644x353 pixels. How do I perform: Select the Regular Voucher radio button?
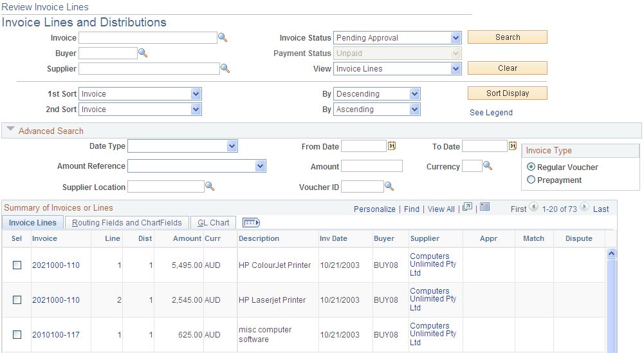click(x=531, y=167)
